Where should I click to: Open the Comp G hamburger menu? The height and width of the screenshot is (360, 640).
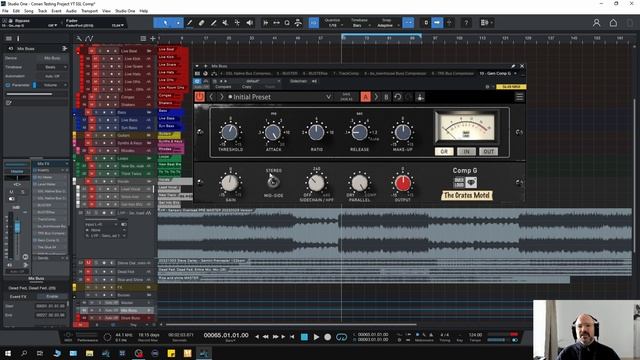coord(519,97)
